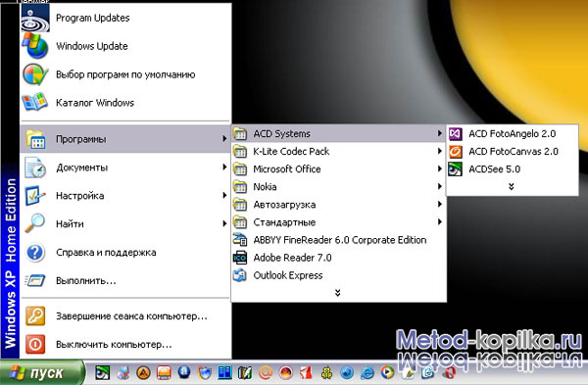Image resolution: width=588 pixels, height=385 pixels.
Task: Click the blue sphere 'a' quick launch icon
Action: tap(184, 372)
